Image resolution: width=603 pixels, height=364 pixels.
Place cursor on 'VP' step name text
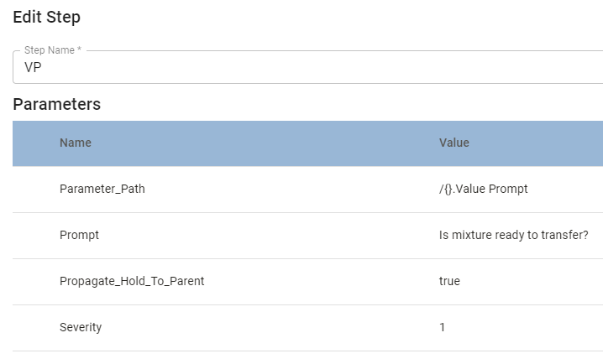coord(33,70)
